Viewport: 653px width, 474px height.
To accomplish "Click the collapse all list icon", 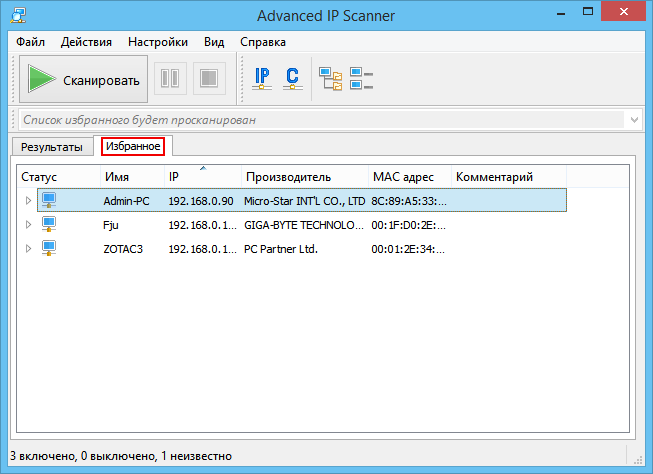I will click(x=361, y=79).
